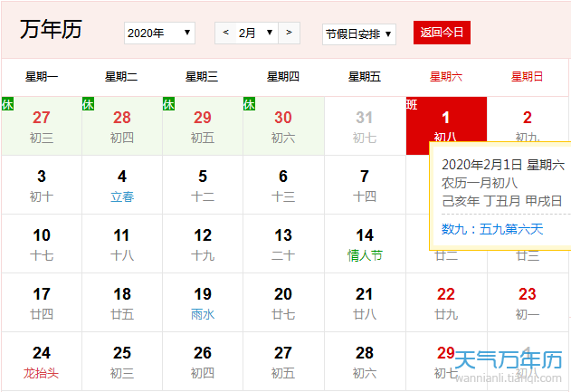571x392 pixels.
Task: Click the 万年历 title
Action: coord(51,30)
